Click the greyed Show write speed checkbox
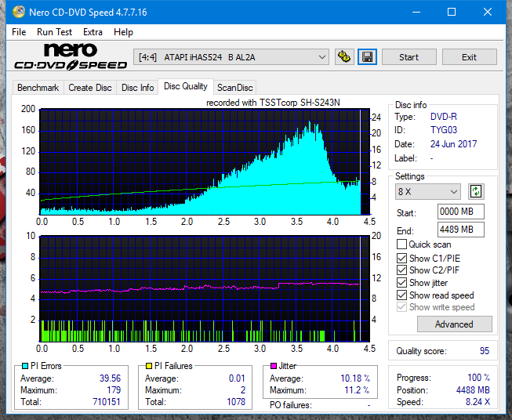The height and width of the screenshot is (420, 512). click(401, 307)
